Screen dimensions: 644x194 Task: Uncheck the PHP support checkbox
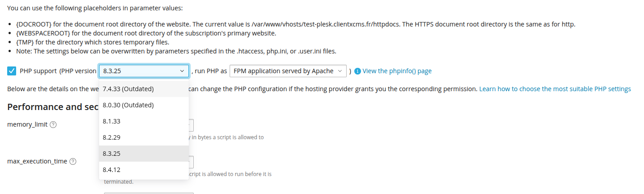pos(12,71)
